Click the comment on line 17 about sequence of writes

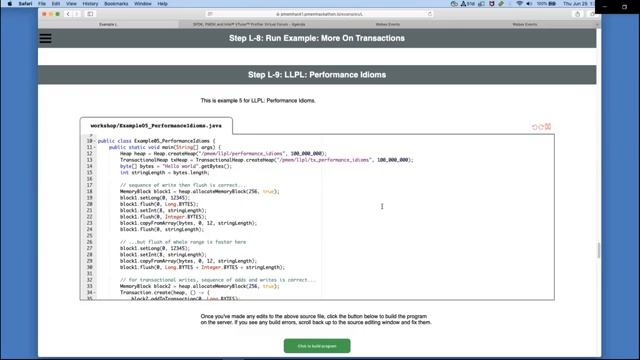click(182, 185)
